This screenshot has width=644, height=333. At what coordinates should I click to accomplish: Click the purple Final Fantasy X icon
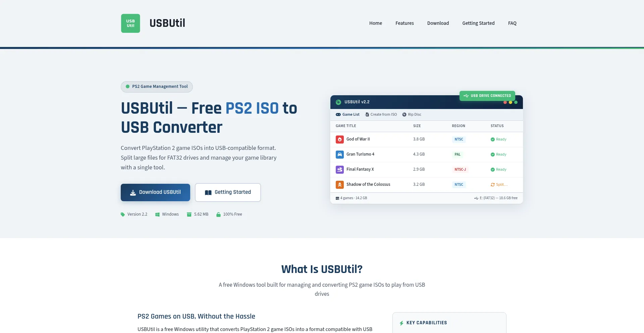pos(340,170)
